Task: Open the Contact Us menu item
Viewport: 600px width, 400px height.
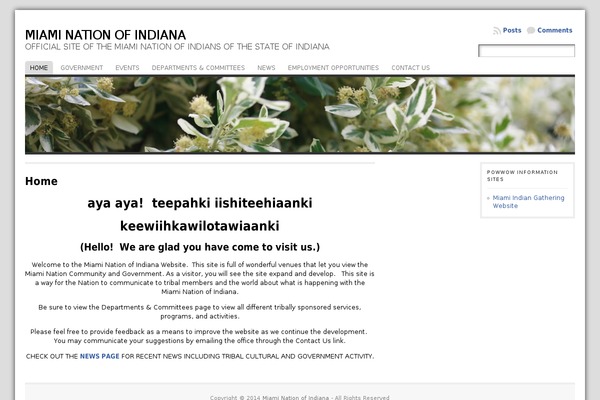Action: point(410,68)
